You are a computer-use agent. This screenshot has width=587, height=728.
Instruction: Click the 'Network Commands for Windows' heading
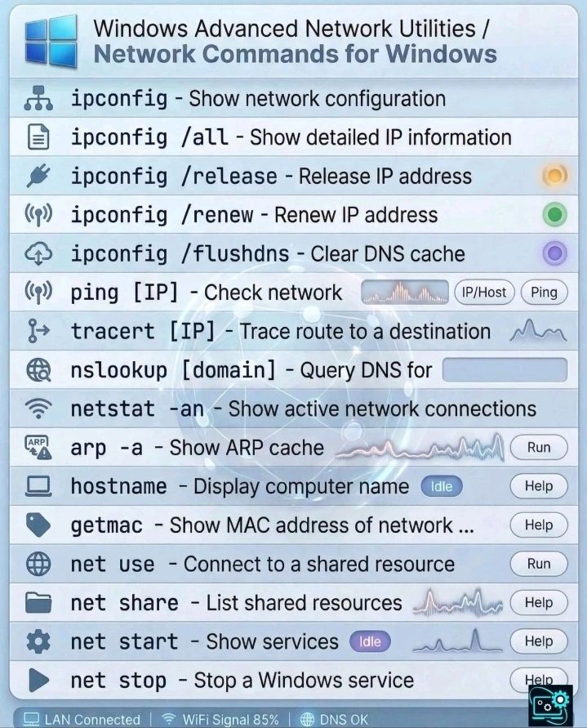295,54
